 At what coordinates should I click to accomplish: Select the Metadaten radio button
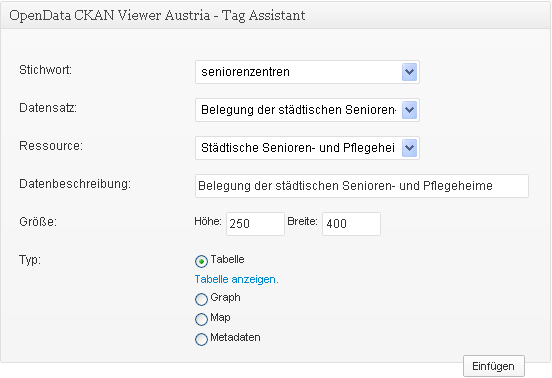point(201,340)
